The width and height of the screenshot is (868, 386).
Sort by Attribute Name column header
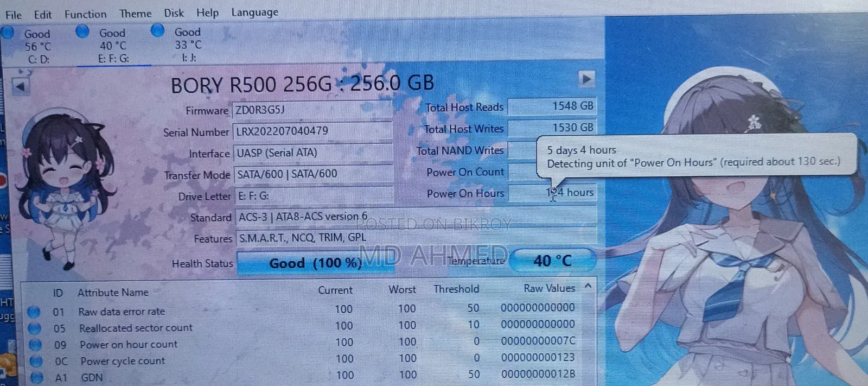113,293
